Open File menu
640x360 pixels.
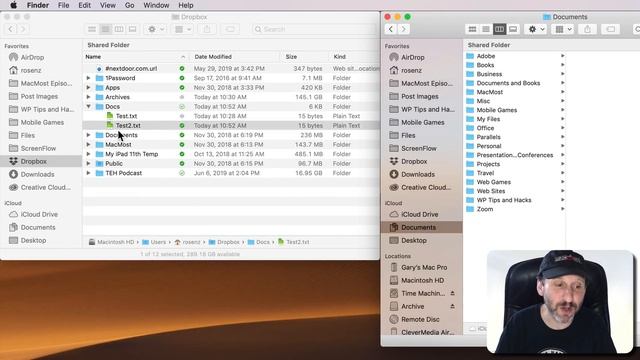coord(63,5)
